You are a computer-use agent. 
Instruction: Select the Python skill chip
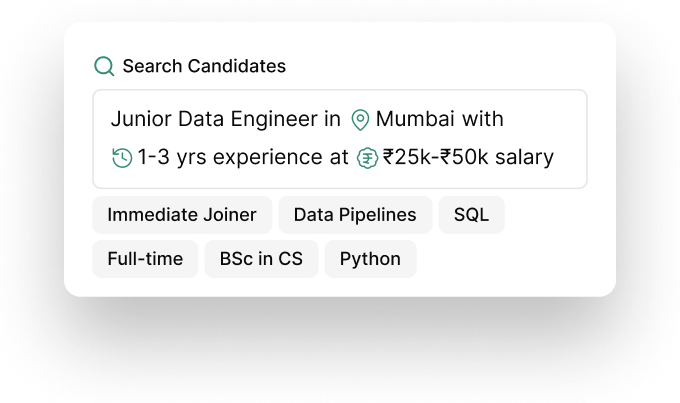click(x=370, y=259)
